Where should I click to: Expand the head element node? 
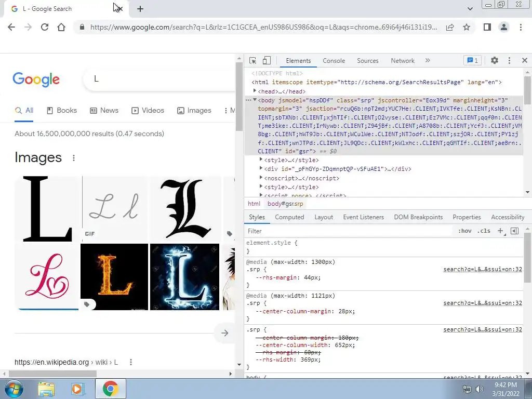(255, 91)
